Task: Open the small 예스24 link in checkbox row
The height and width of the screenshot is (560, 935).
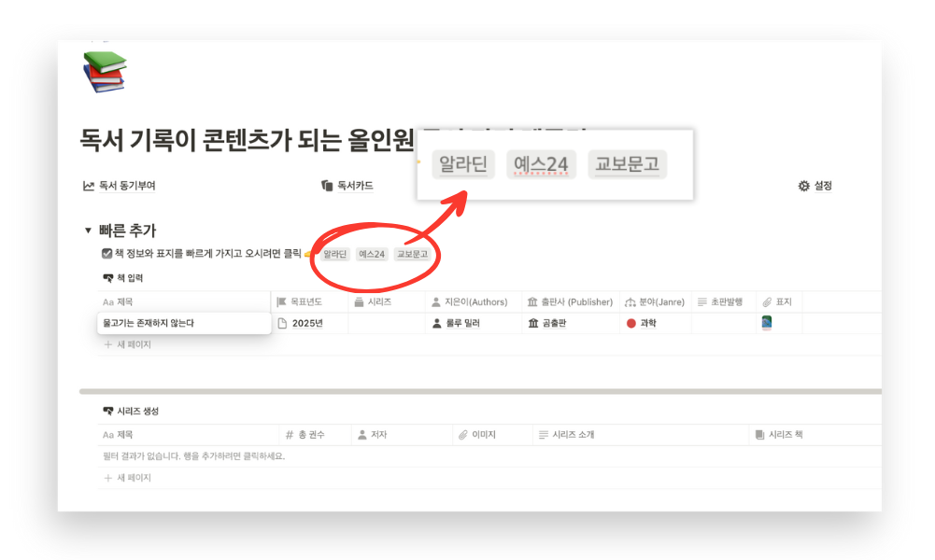Action: tap(372, 255)
